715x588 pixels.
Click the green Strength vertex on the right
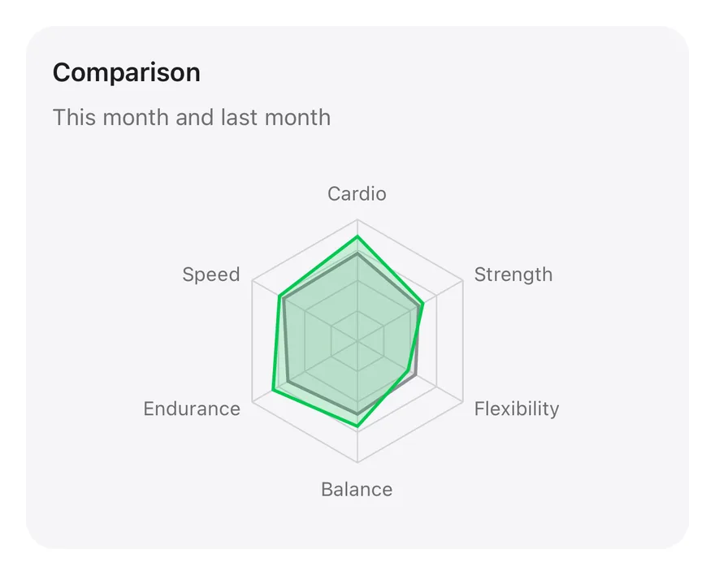click(x=423, y=303)
